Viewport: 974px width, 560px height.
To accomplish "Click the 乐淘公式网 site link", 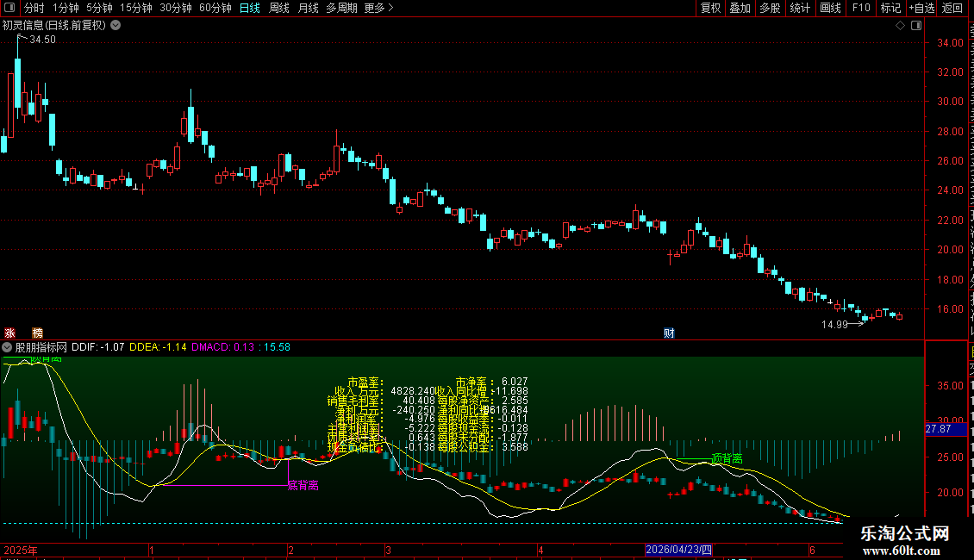I will click(904, 533).
